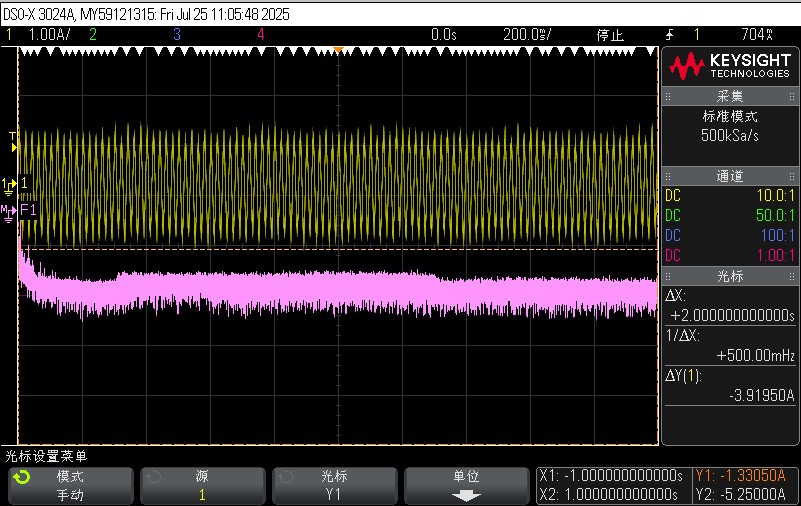Click the rising edge trigger icon

click(x=669, y=34)
